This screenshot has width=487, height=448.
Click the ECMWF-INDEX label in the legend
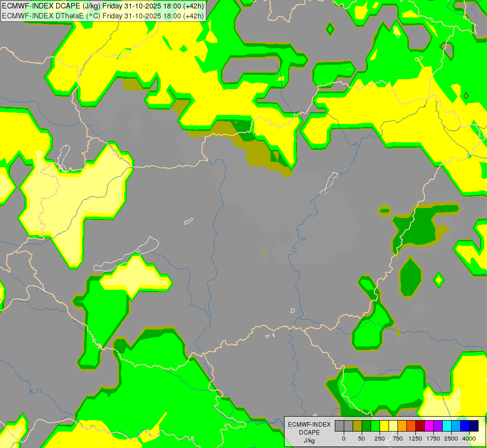tap(309, 425)
